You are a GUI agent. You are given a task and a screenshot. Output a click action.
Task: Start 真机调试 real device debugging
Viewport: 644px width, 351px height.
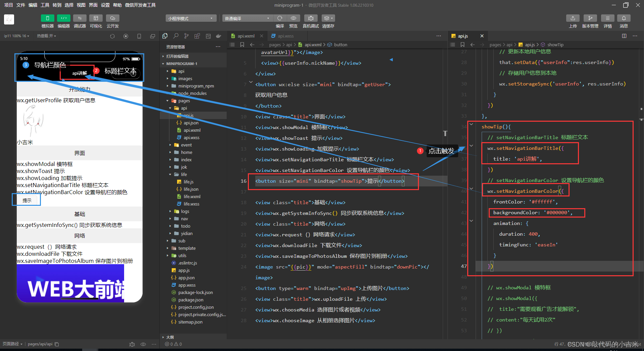[311, 18]
